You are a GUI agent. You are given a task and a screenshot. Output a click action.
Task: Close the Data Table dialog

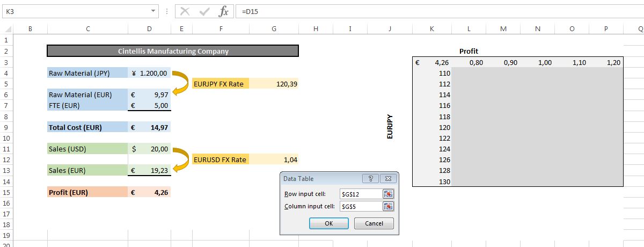(390, 178)
